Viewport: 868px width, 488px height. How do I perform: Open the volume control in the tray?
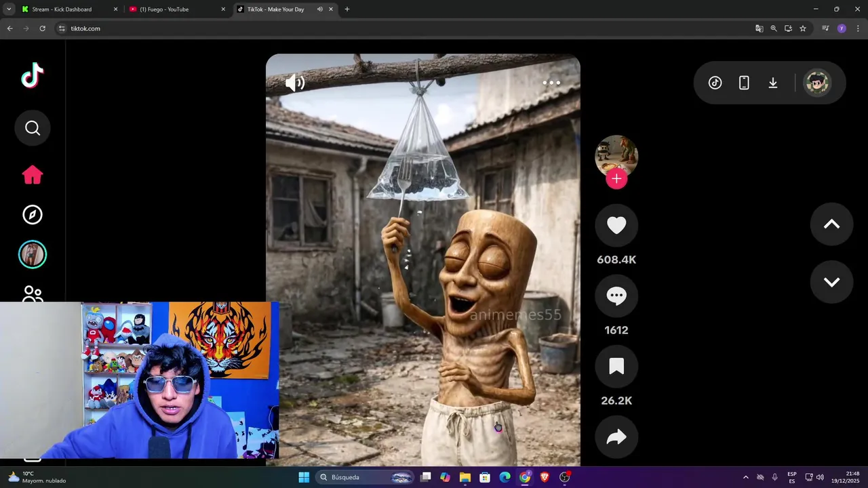pos(820,477)
